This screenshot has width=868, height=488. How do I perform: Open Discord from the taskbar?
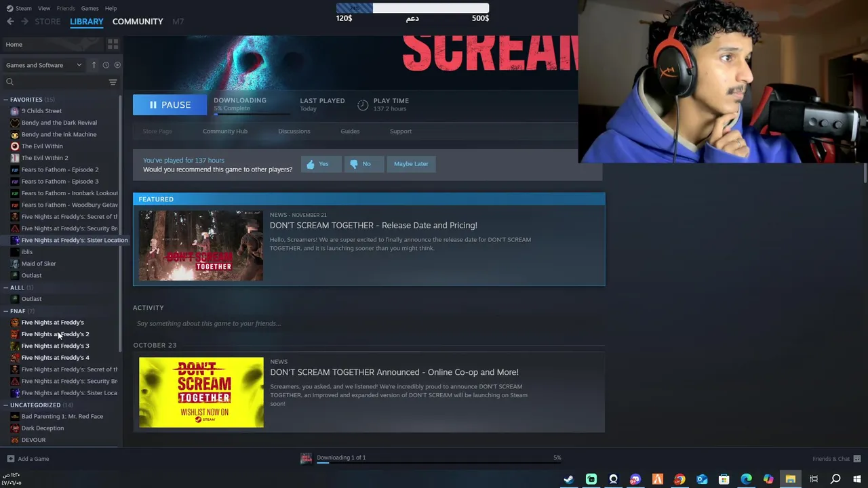[635, 479]
